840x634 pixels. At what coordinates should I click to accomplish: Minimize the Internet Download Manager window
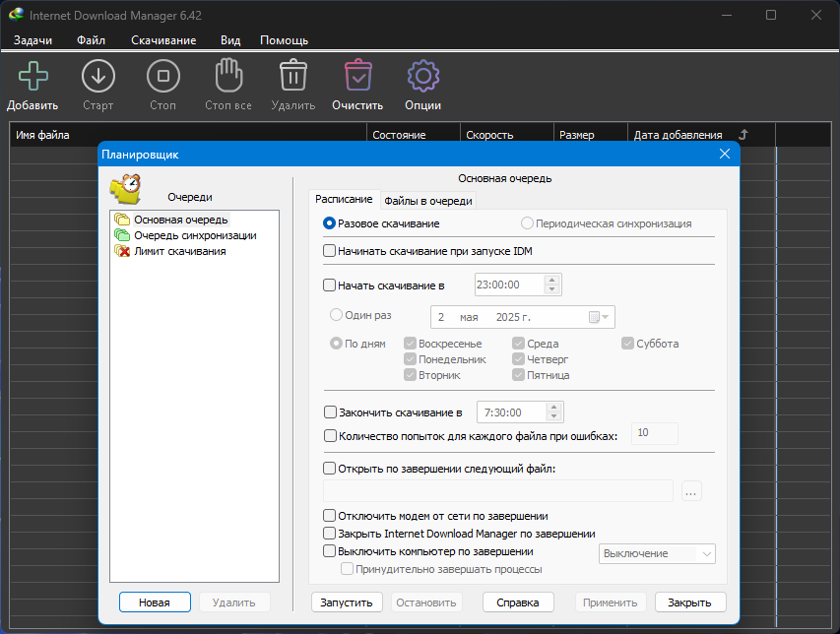click(727, 15)
